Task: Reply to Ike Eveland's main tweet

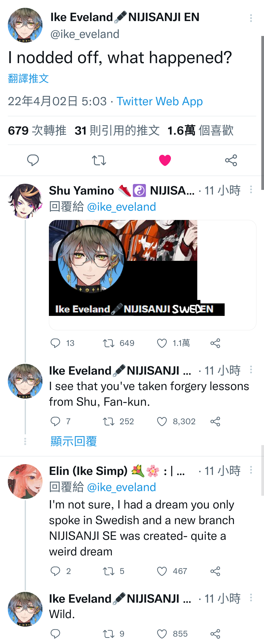Action: [33, 160]
